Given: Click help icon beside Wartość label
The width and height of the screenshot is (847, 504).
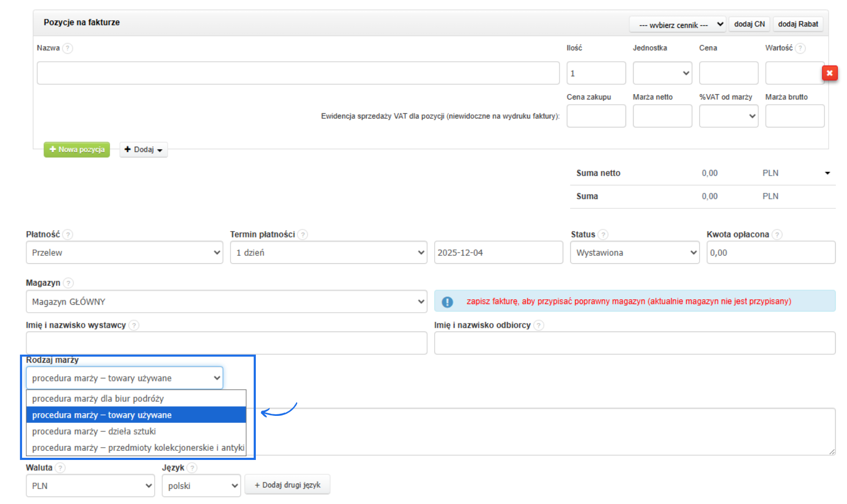Looking at the screenshot, I should pos(800,48).
